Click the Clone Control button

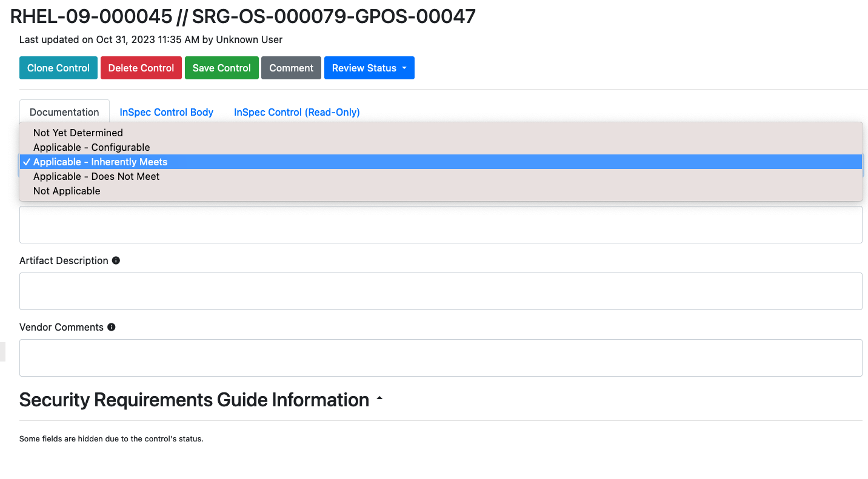[58, 68]
